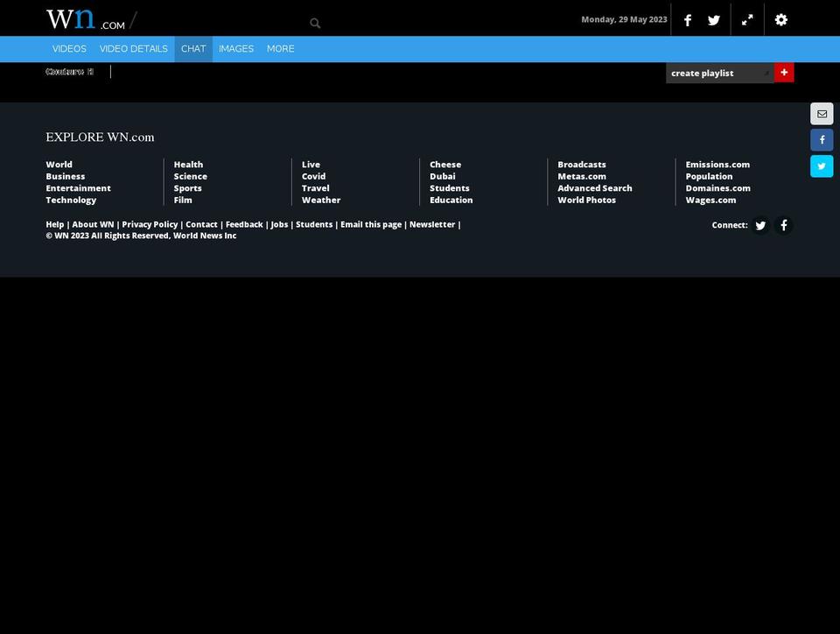This screenshot has height=634, width=840.
Task: Click Students link in bottom footer row
Action: (314, 224)
